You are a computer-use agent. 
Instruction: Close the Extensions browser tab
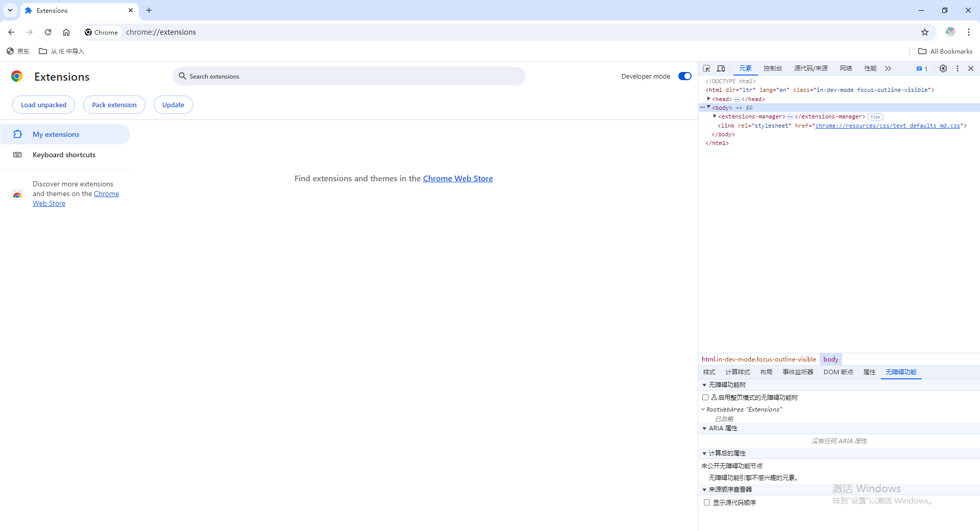[131, 10]
